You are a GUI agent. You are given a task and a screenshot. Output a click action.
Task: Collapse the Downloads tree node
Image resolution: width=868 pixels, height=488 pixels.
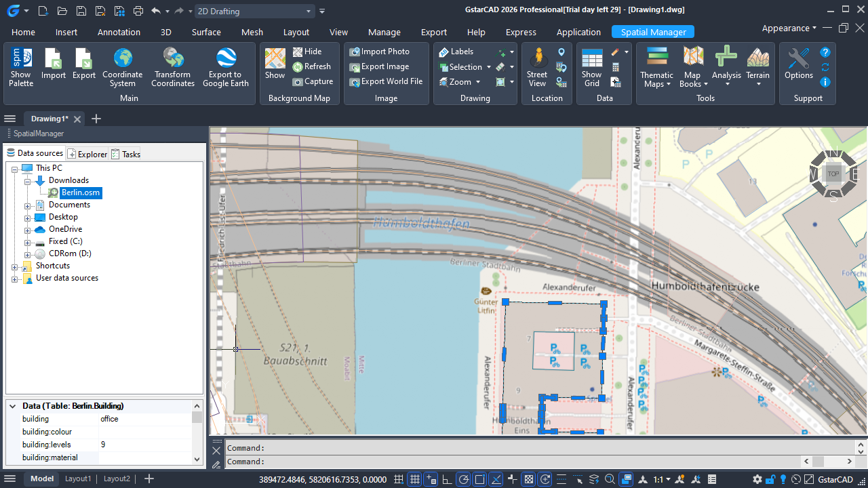click(28, 181)
